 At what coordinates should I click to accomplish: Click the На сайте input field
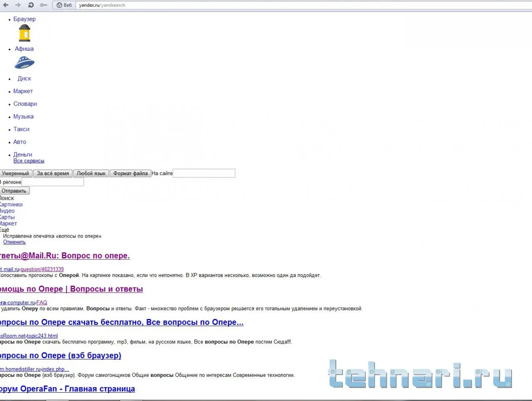click(204, 173)
